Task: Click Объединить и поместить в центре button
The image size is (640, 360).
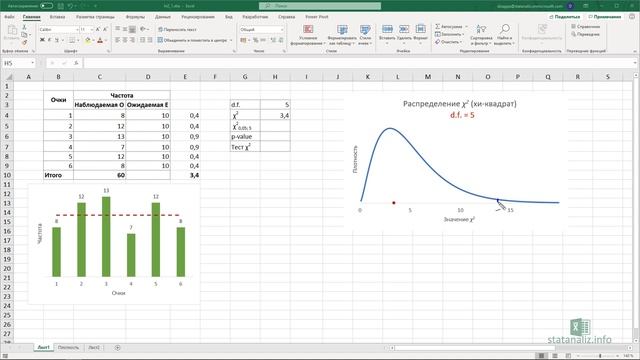Action: [x=192, y=40]
